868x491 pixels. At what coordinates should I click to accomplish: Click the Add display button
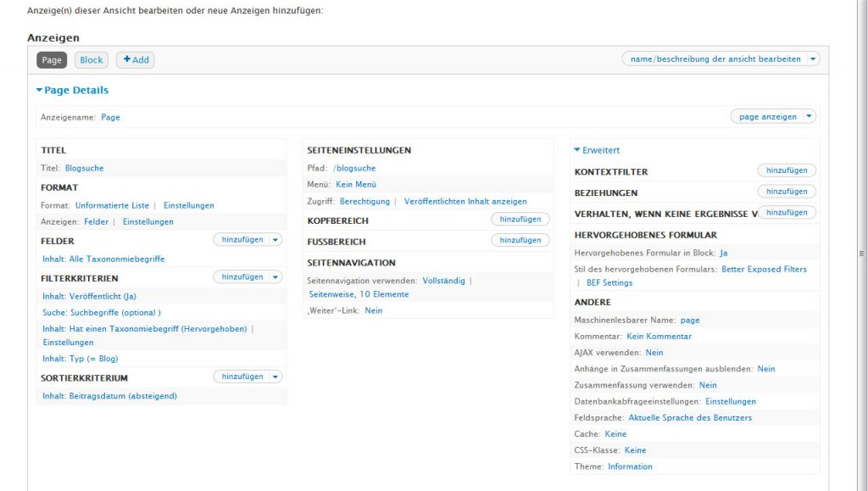(135, 60)
